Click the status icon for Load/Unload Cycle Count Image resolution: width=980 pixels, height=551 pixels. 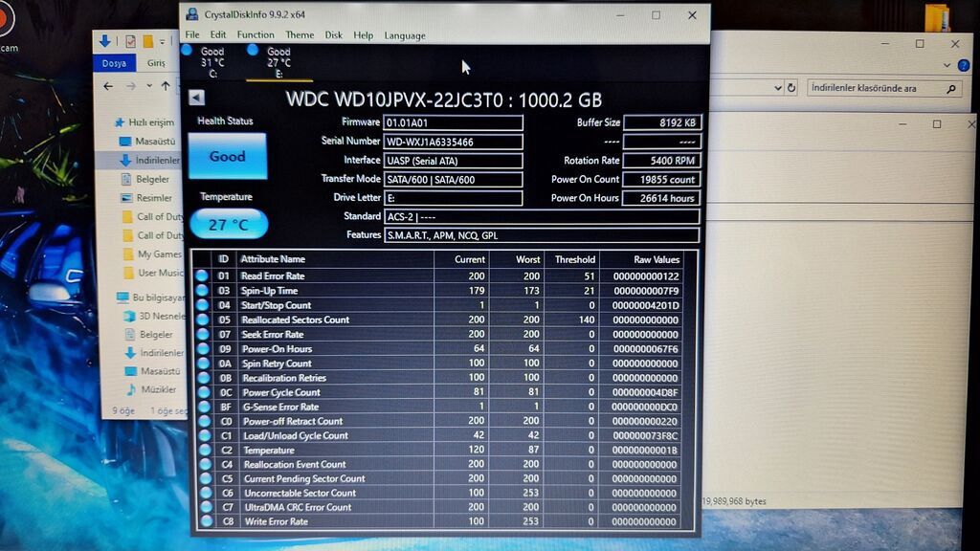(205, 435)
